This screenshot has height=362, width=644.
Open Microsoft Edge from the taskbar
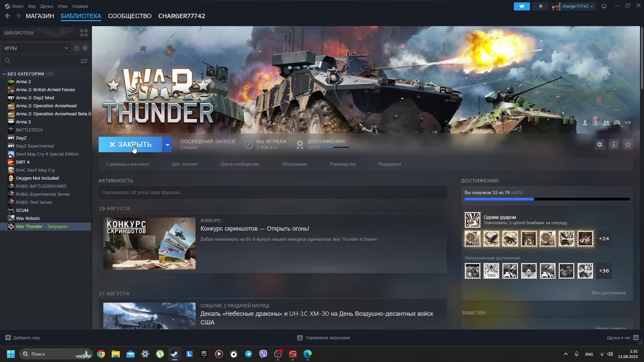coord(308,354)
